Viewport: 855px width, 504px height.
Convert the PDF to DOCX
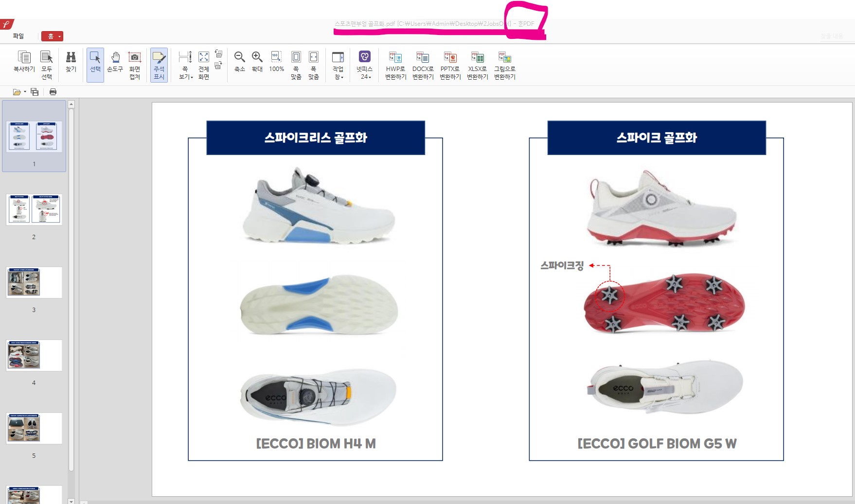[423, 65]
